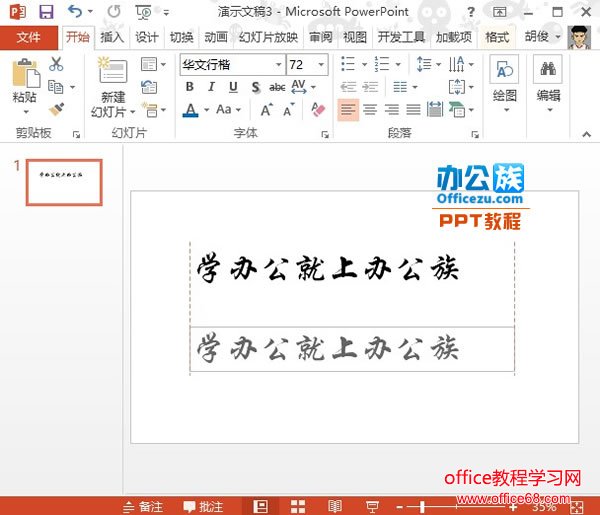
Task: Open Font dialog launcher
Action: click(325, 134)
